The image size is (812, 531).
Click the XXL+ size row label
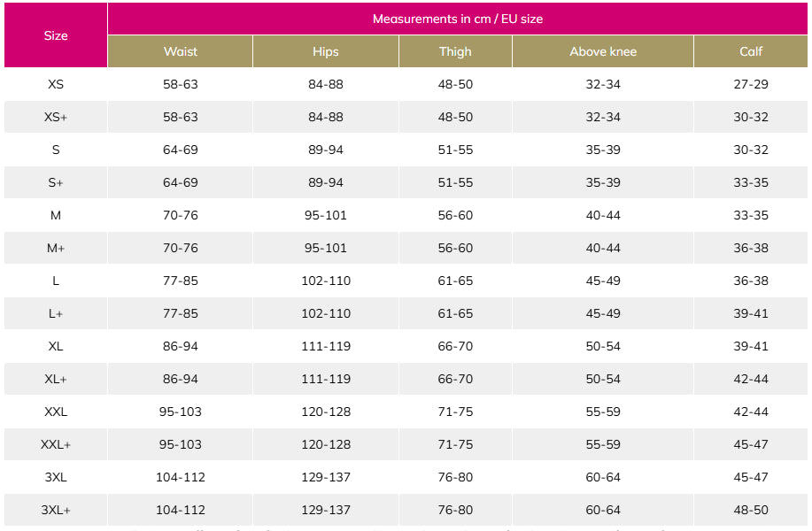pos(56,444)
